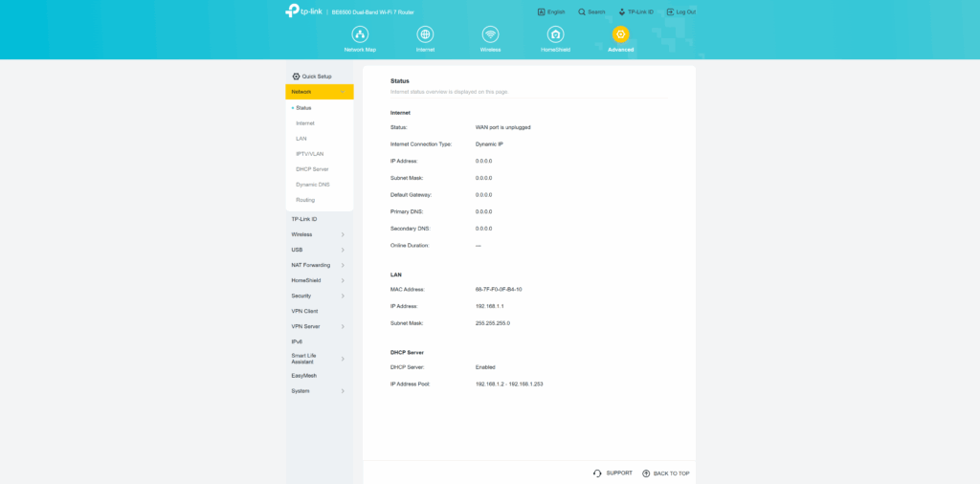Screen dimensions: 980x484
Task: Expand the System sidebar chevron
Action: 343,391
